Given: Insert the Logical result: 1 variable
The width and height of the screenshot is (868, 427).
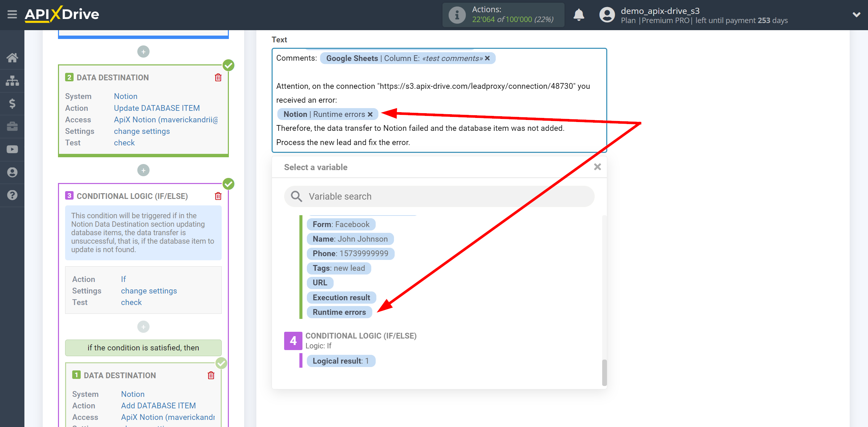Looking at the screenshot, I should (x=341, y=361).
